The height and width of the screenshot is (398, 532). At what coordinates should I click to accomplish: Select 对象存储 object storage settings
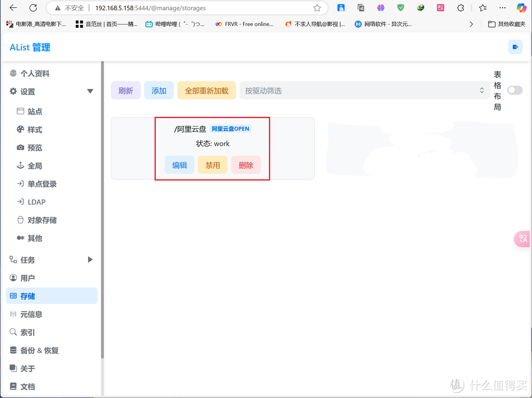pos(42,220)
